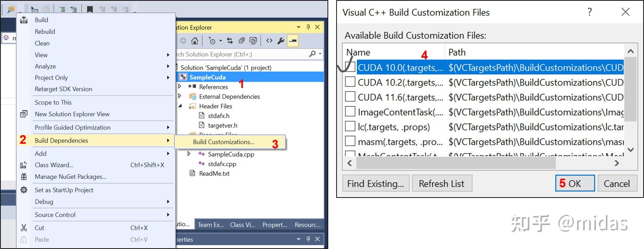Click Sync with Active Document arrows icon
Screen dimensions: 644x249
(230, 41)
